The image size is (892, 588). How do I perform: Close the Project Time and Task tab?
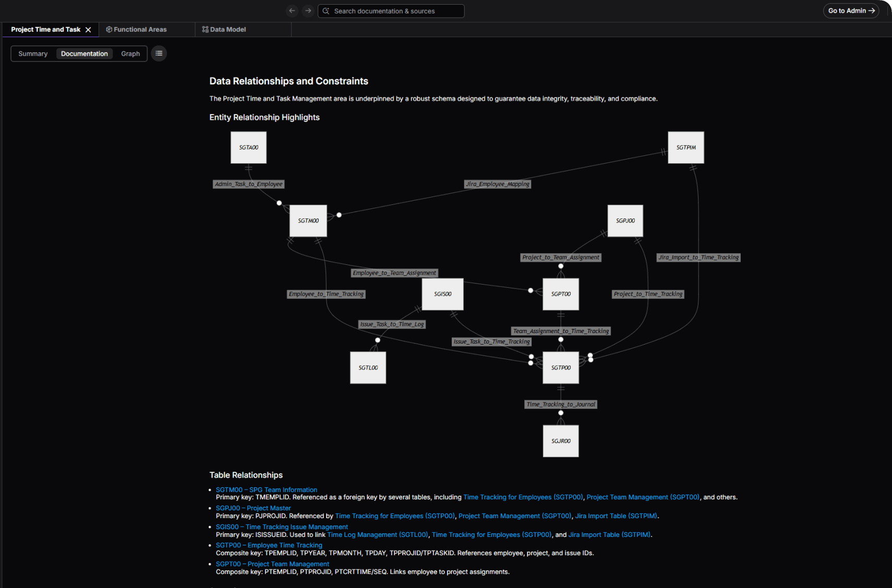click(89, 29)
